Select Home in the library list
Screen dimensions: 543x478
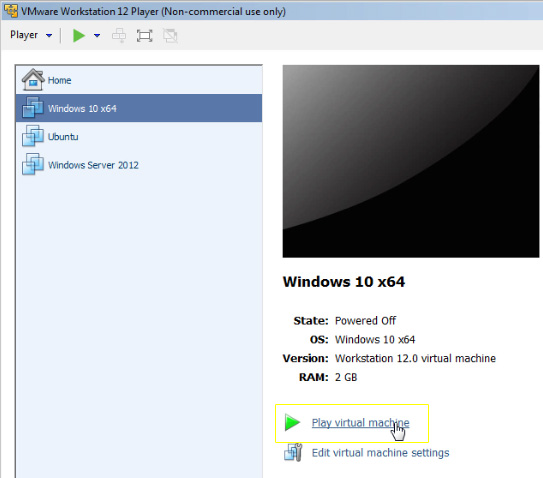(x=139, y=80)
